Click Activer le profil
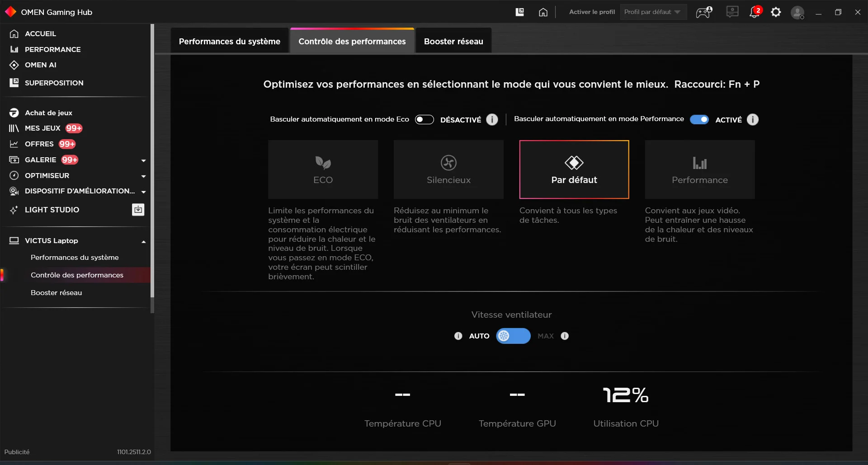 592,12
